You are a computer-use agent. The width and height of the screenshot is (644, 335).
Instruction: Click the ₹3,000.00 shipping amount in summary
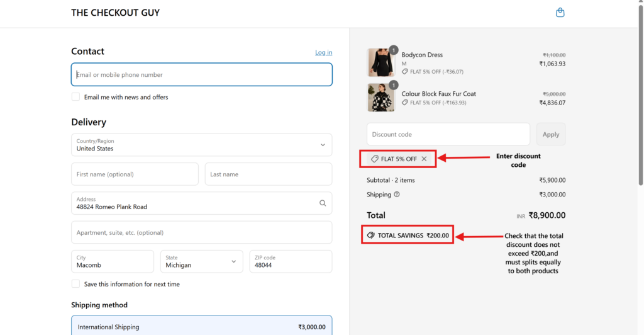[552, 195]
